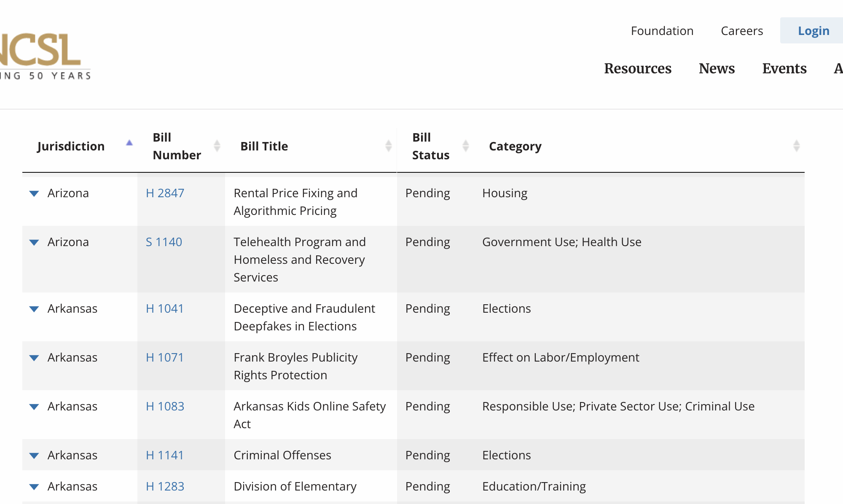Click 'Pending' status in S 1140 row

(x=428, y=242)
